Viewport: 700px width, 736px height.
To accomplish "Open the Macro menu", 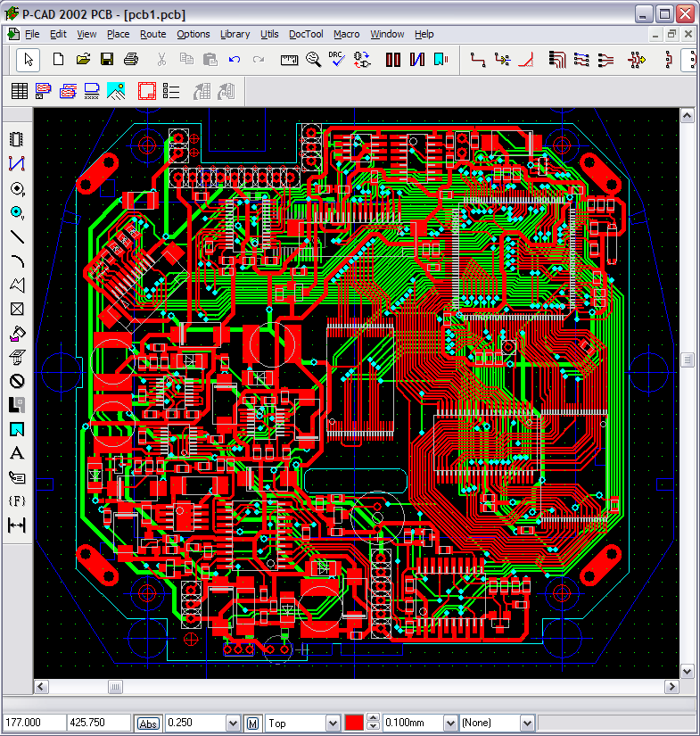I will point(346,34).
